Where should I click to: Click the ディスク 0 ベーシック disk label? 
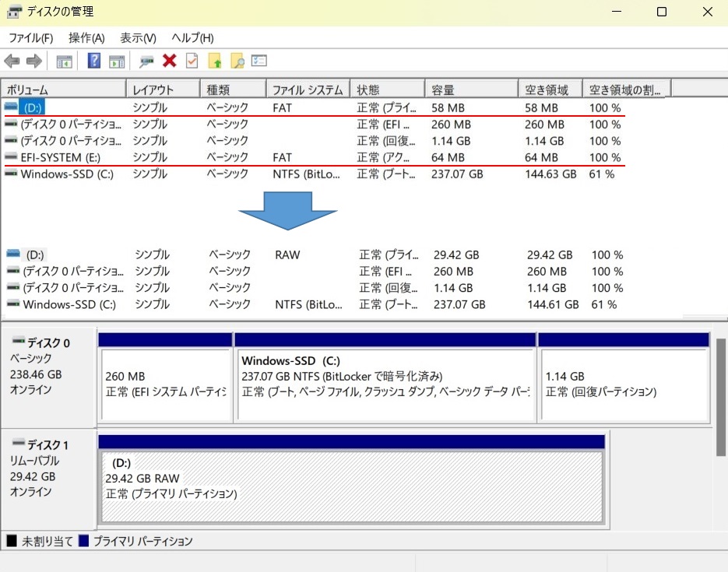48,377
